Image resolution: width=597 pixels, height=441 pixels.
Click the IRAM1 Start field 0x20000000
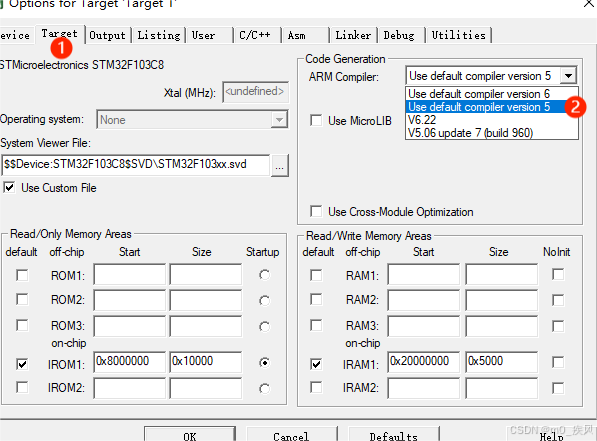424,362
